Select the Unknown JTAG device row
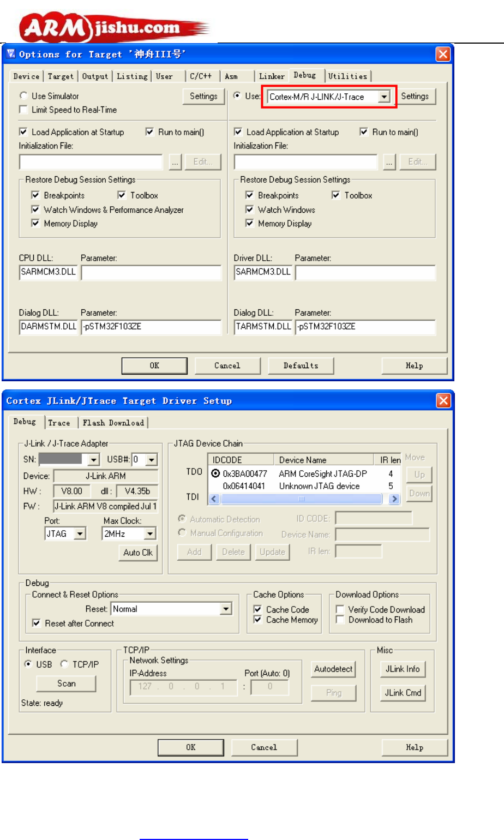 [305, 486]
